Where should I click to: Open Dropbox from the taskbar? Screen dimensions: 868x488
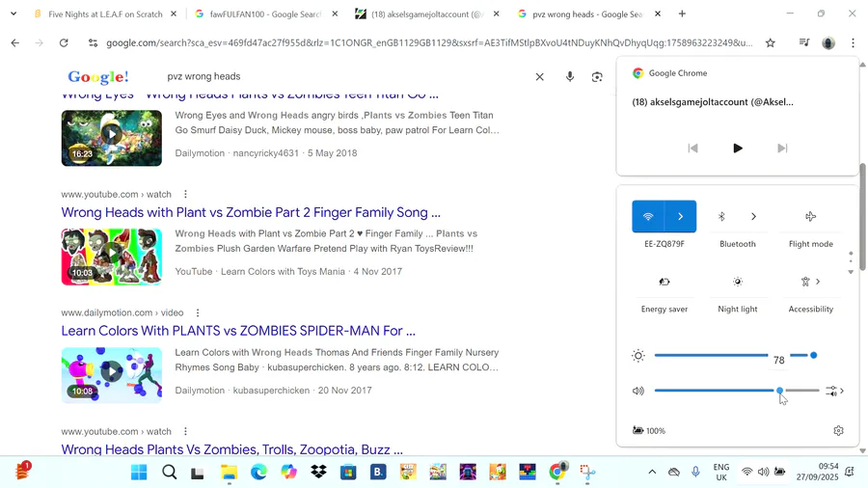pos(319,472)
